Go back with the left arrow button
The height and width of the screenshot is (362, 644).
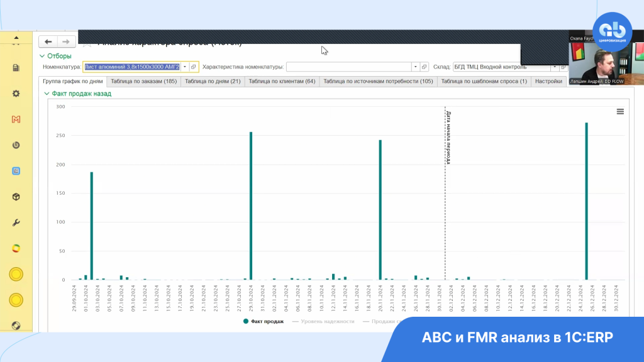coord(48,41)
